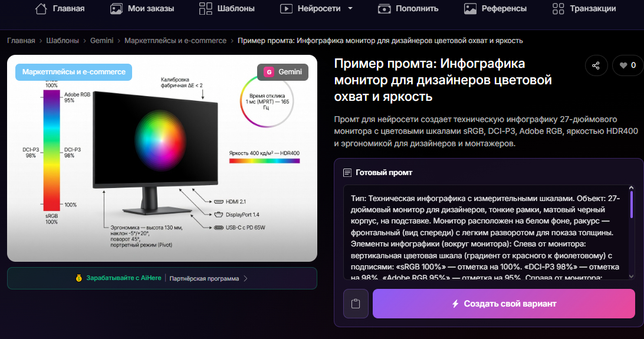Click the share icon button
The image size is (644, 339).
596,65
